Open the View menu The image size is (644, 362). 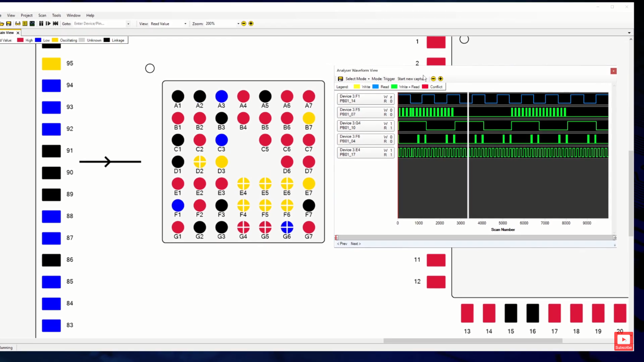(x=11, y=16)
